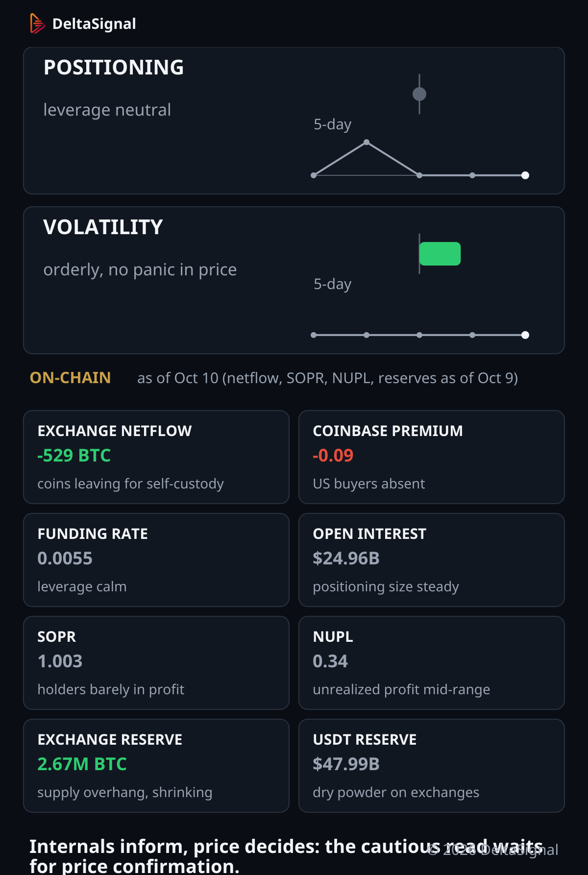This screenshot has width=588, height=875.
Task: Open the Open Interest $24.96B card
Action: (432, 560)
